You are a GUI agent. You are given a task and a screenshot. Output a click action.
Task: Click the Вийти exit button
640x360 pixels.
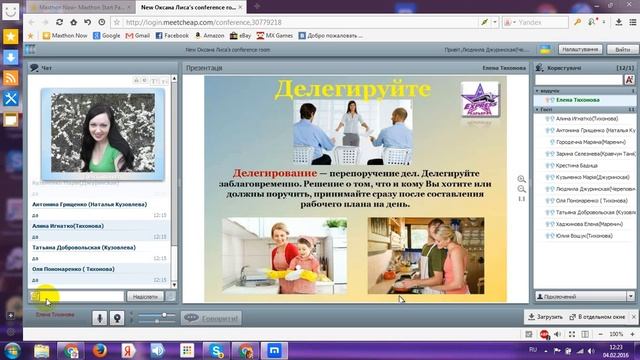(x=622, y=49)
